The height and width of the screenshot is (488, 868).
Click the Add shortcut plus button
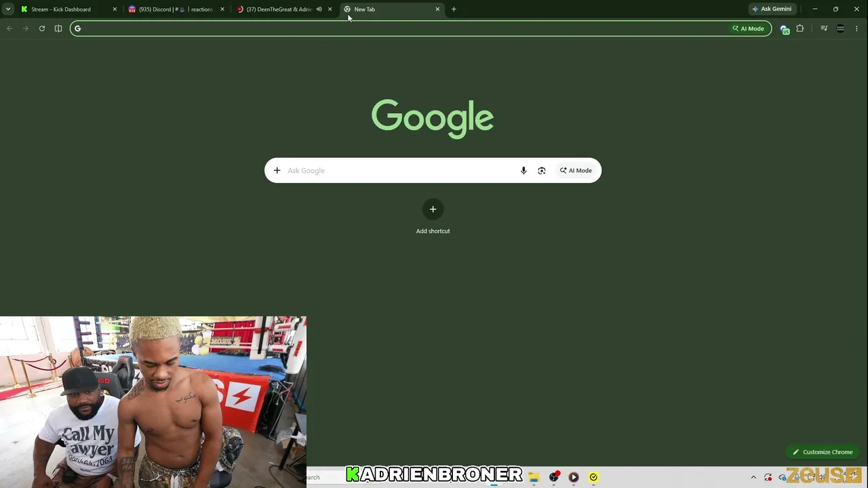(433, 209)
